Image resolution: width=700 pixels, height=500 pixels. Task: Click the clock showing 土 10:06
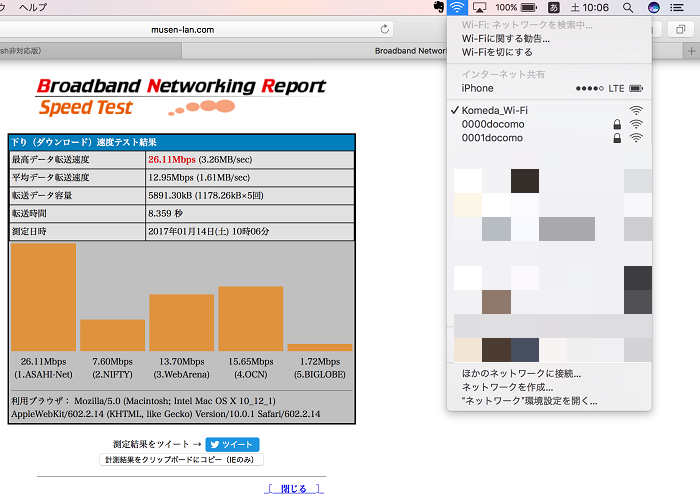(x=590, y=8)
